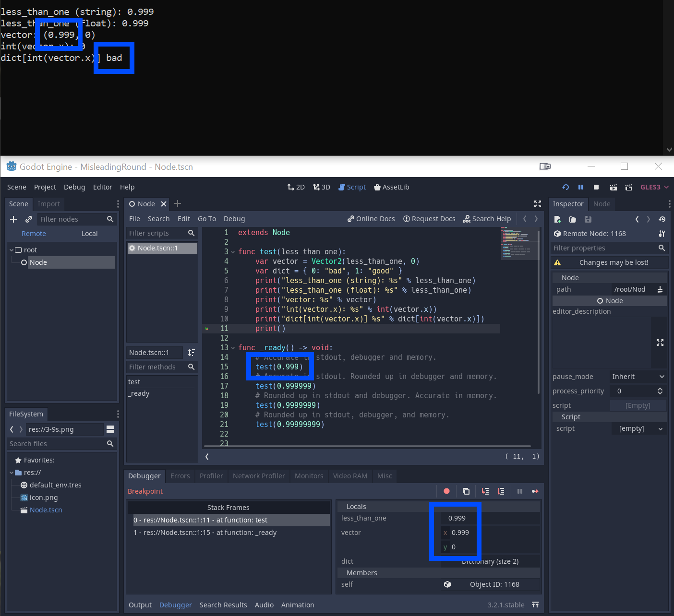Click the Skip Breakpoints red dot icon
The height and width of the screenshot is (616, 674).
pos(446,491)
